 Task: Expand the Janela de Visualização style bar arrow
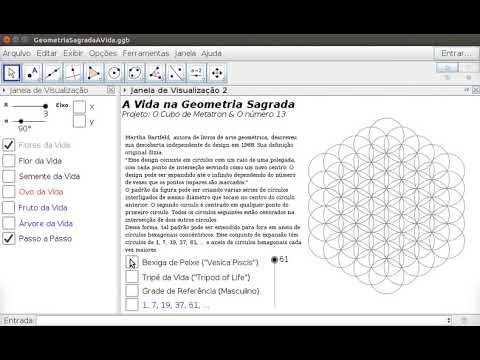point(4,90)
